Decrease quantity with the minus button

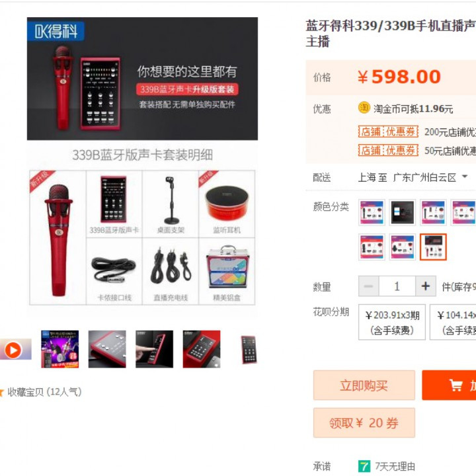368,286
